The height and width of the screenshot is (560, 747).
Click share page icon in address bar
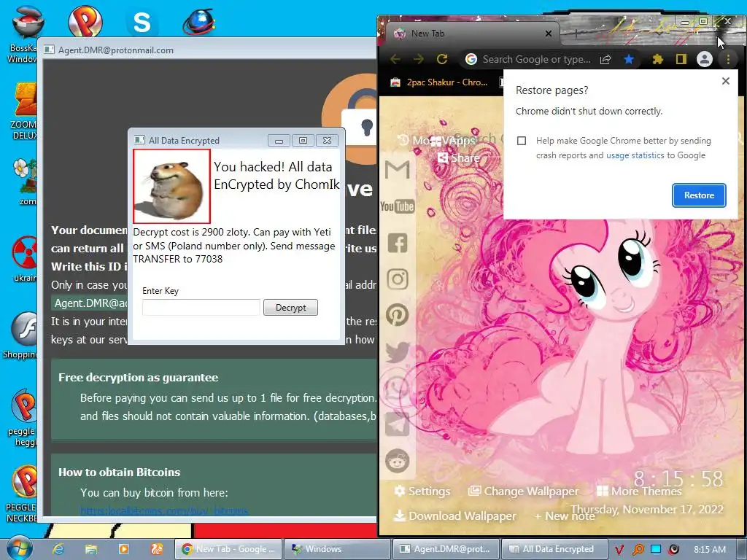point(605,59)
